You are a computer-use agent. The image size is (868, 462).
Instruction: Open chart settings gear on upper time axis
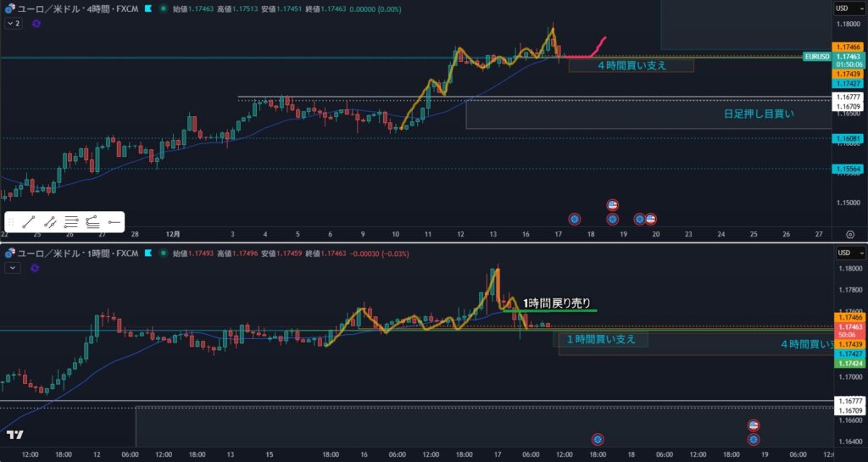click(x=849, y=234)
